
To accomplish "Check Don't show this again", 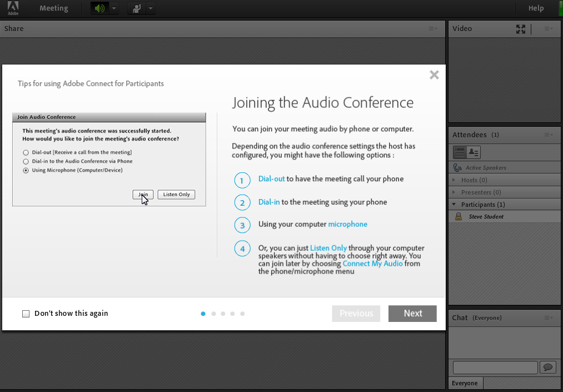I will [26, 313].
